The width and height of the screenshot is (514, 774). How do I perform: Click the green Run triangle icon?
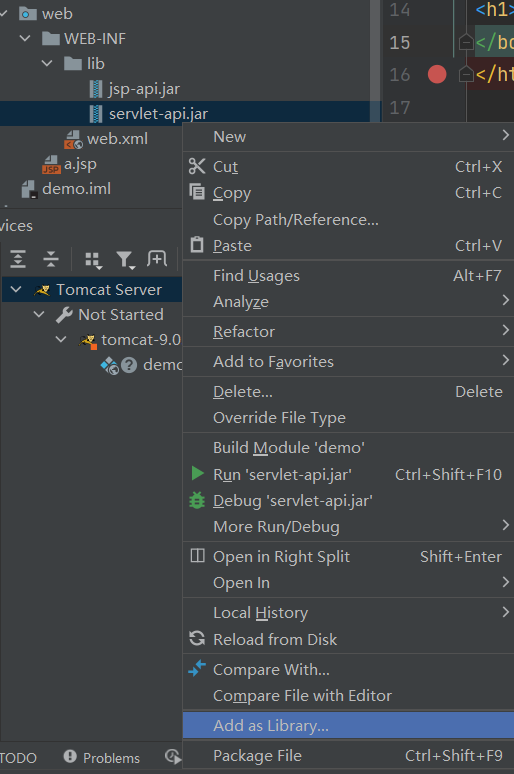click(x=198, y=473)
